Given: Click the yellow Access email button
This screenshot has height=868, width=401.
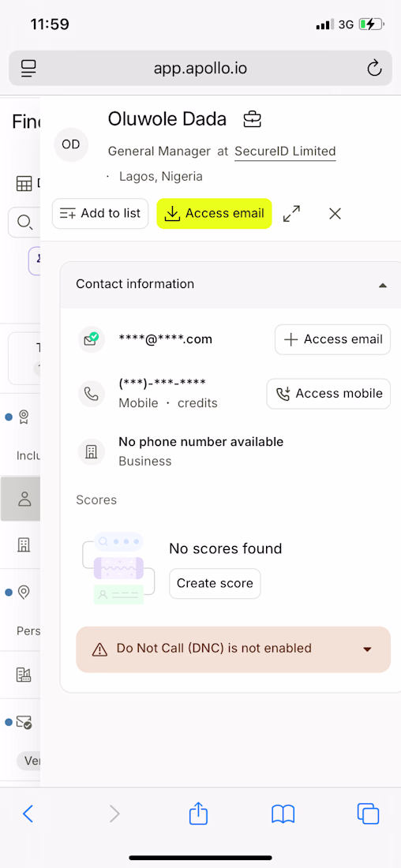Looking at the screenshot, I should [215, 214].
